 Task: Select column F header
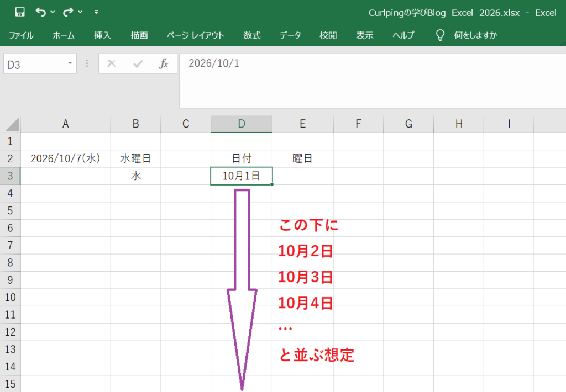358,124
